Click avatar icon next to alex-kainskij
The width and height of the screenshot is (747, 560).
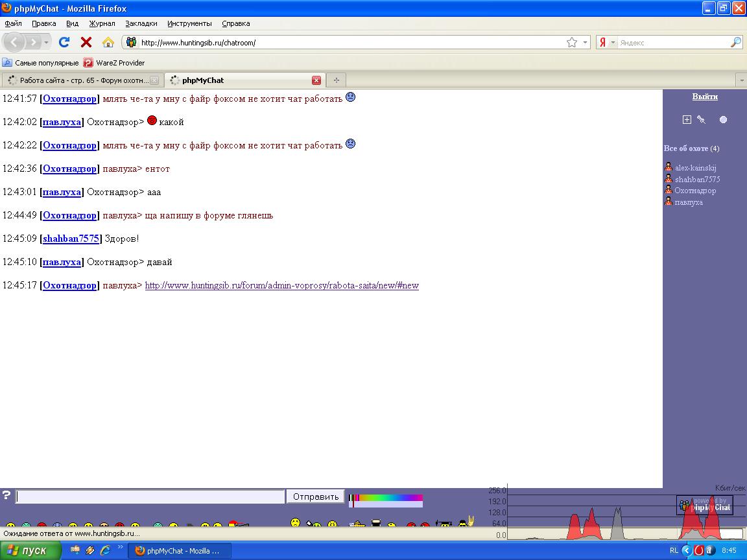669,167
